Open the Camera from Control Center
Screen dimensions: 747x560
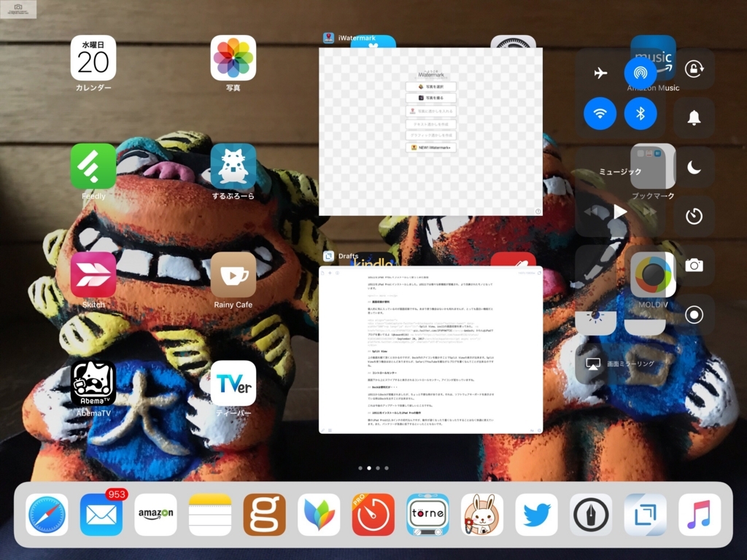(x=694, y=265)
